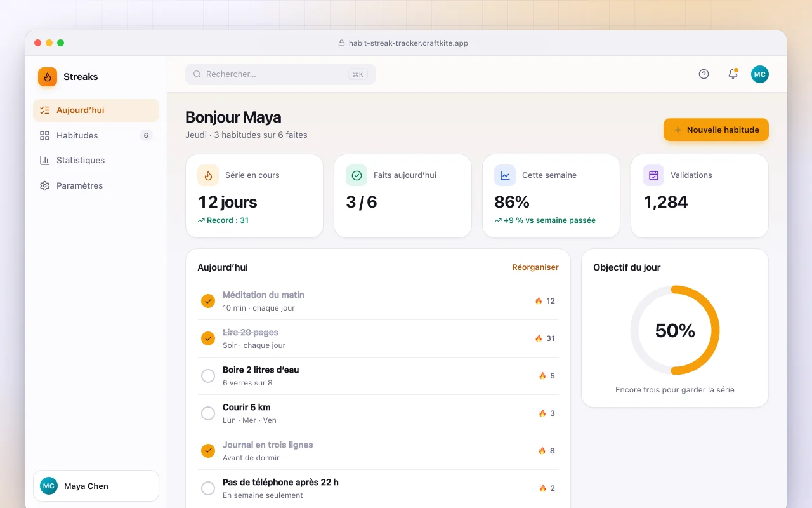The height and width of the screenshot is (508, 812).
Task: Click the flame icon on Série en cours card
Action: [208, 175]
